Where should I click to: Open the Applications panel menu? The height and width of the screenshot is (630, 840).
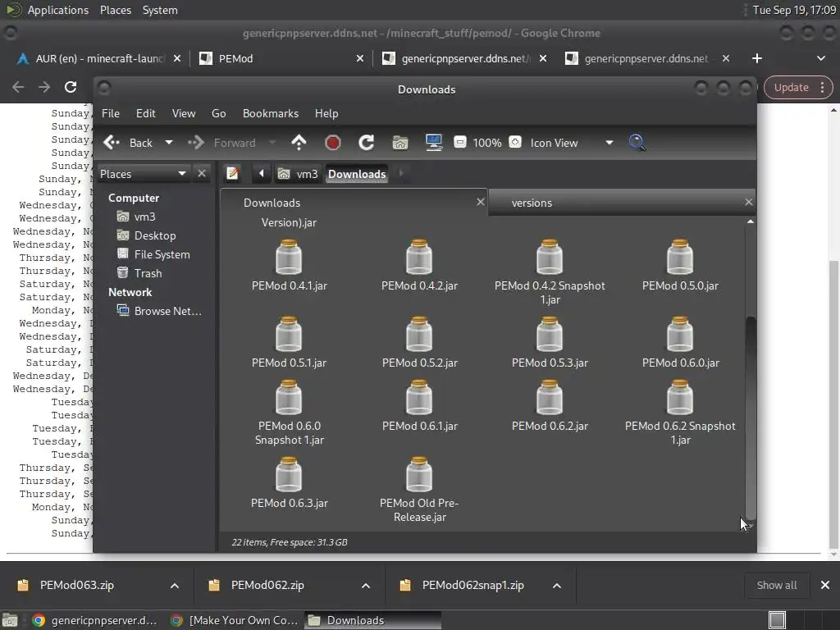(48, 10)
